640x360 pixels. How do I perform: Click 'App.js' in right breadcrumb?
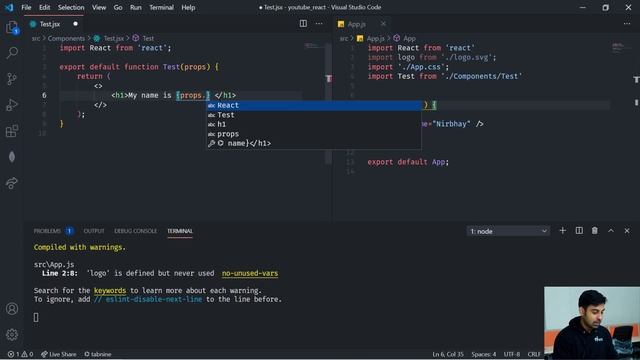click(x=376, y=38)
